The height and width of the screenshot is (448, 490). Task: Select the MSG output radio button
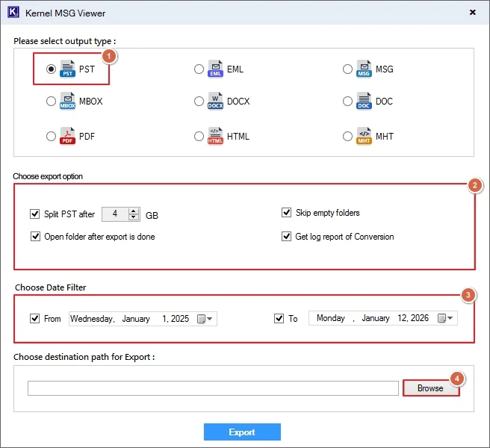pyautogui.click(x=347, y=69)
